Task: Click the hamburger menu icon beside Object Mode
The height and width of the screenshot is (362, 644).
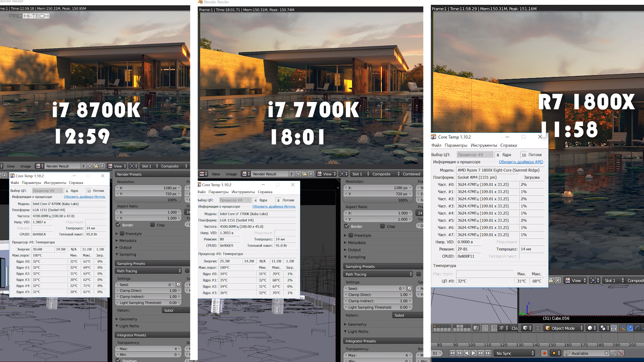Action: pyautogui.click(x=538, y=328)
